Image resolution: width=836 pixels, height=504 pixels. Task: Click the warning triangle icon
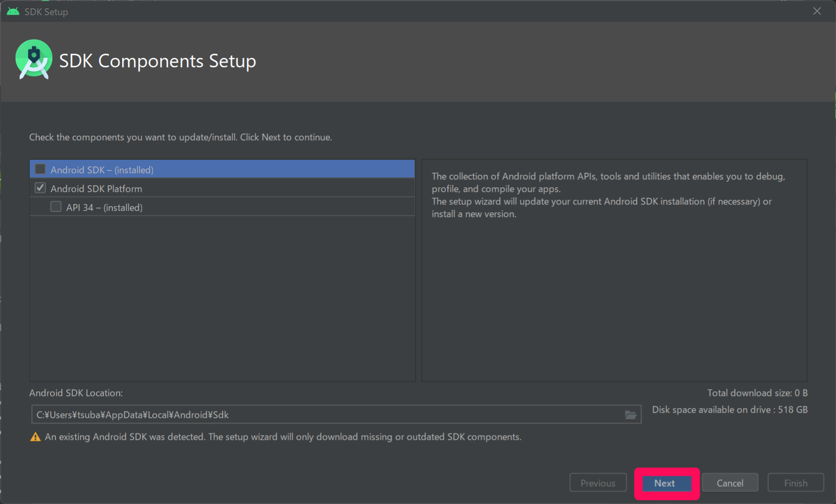35,437
